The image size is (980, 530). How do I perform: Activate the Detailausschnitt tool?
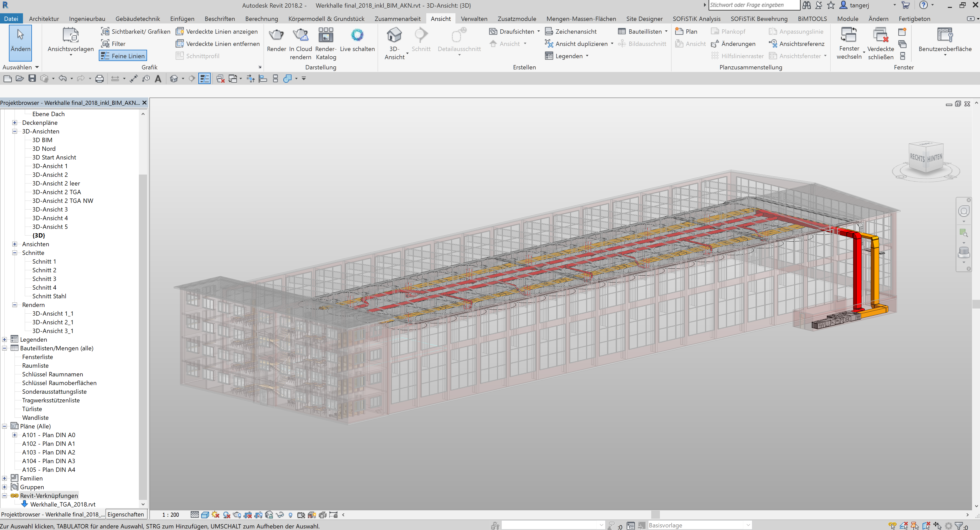click(458, 40)
